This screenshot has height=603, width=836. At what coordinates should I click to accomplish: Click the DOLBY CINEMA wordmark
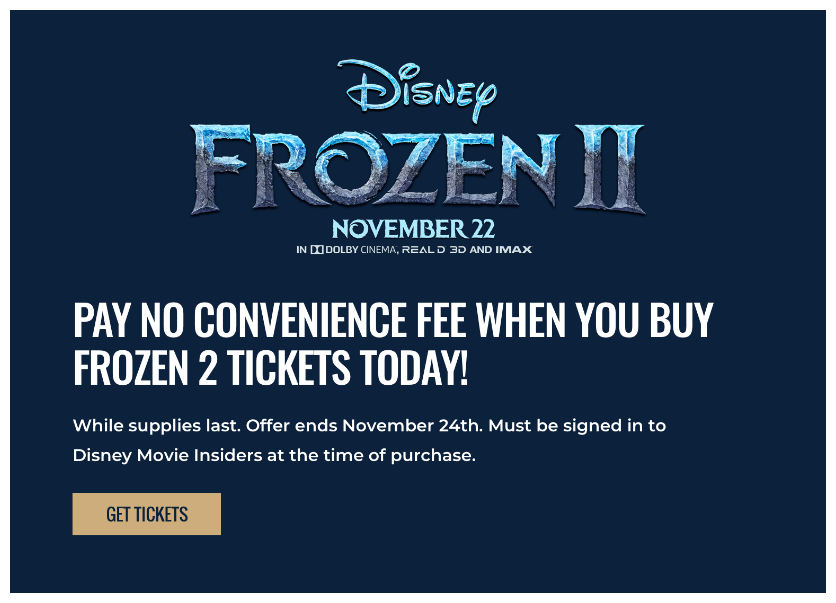[x=361, y=250]
